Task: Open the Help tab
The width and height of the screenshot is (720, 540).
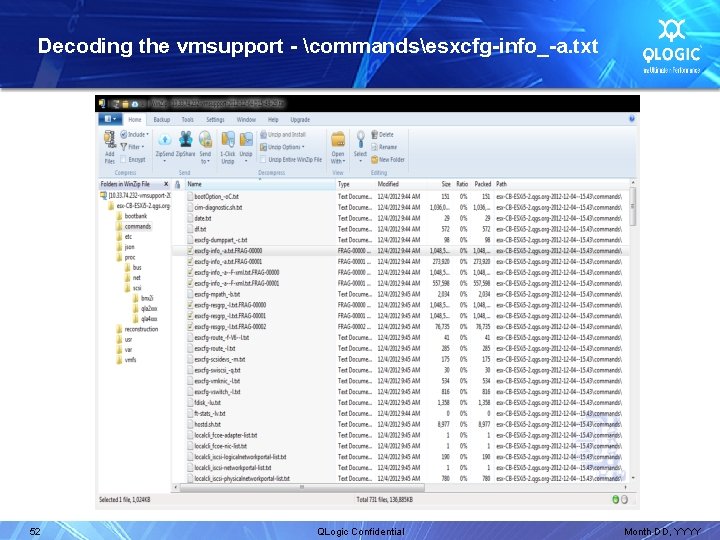Action: click(x=273, y=119)
